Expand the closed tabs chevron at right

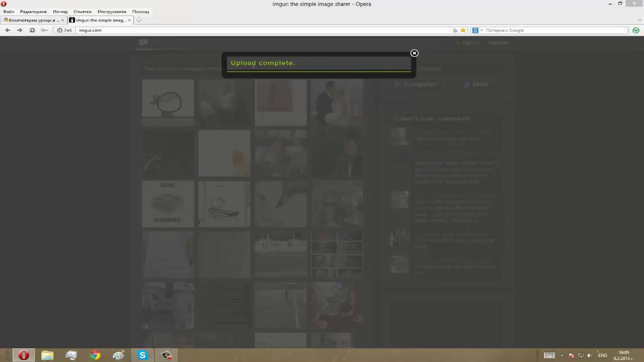639,20
